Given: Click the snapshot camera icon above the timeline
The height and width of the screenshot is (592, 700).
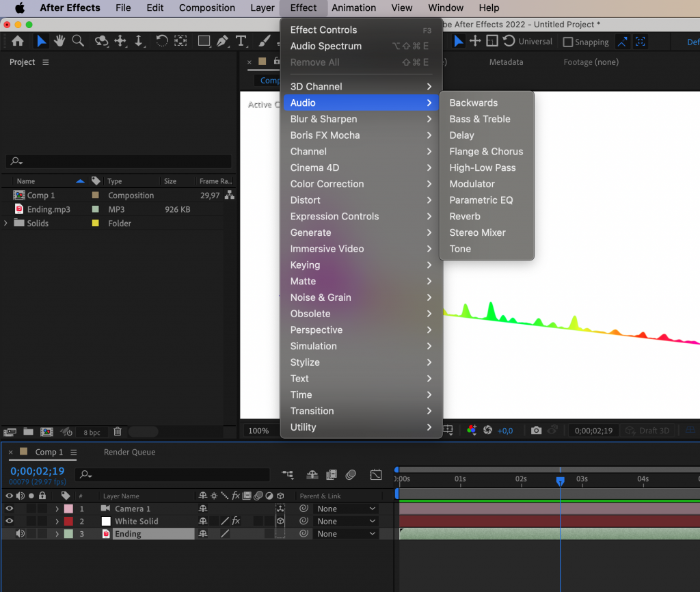Looking at the screenshot, I should pyautogui.click(x=537, y=430).
